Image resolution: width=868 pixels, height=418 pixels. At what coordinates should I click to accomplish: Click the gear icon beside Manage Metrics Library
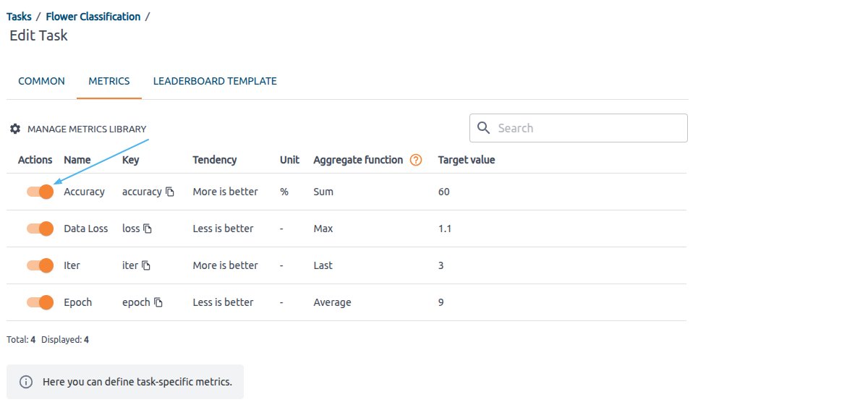pyautogui.click(x=14, y=129)
